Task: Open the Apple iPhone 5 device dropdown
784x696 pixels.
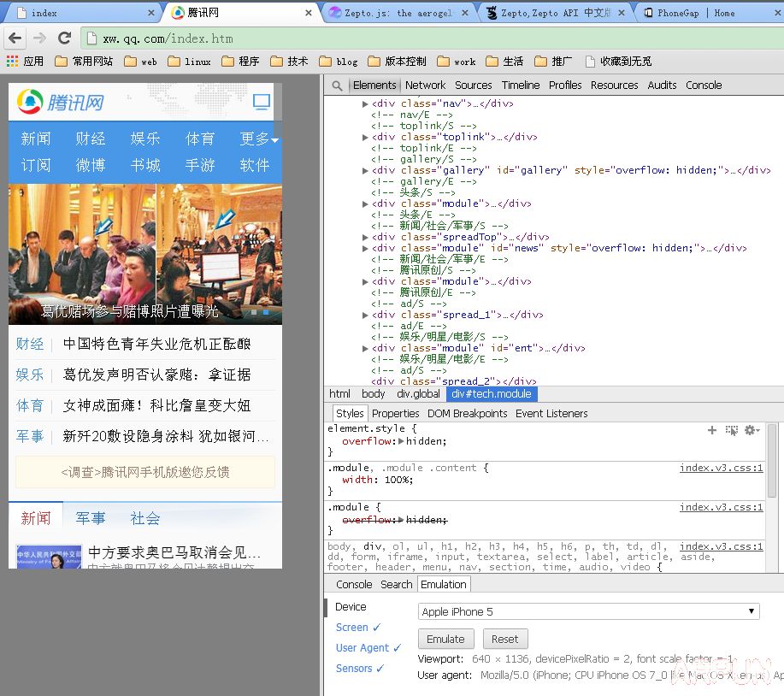Action: [x=586, y=610]
